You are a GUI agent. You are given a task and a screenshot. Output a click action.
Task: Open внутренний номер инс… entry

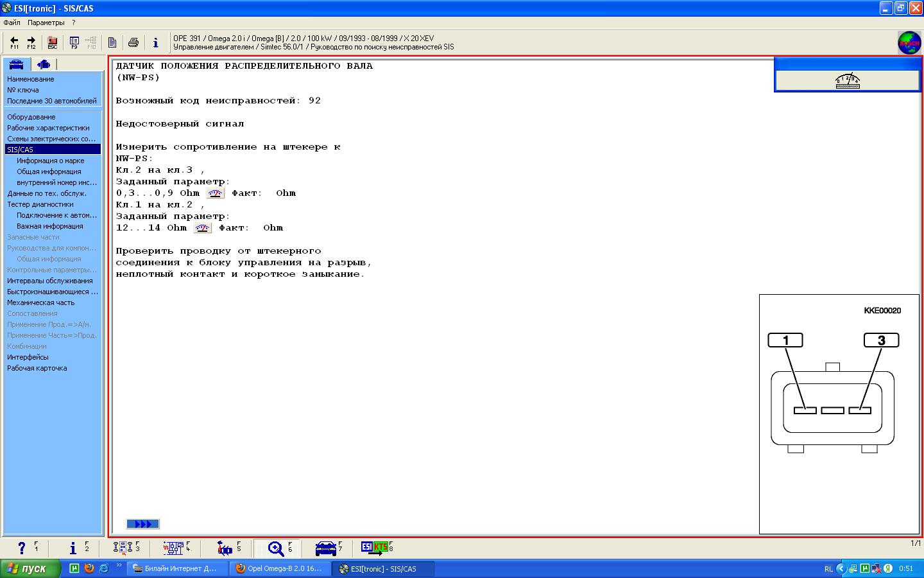(57, 182)
